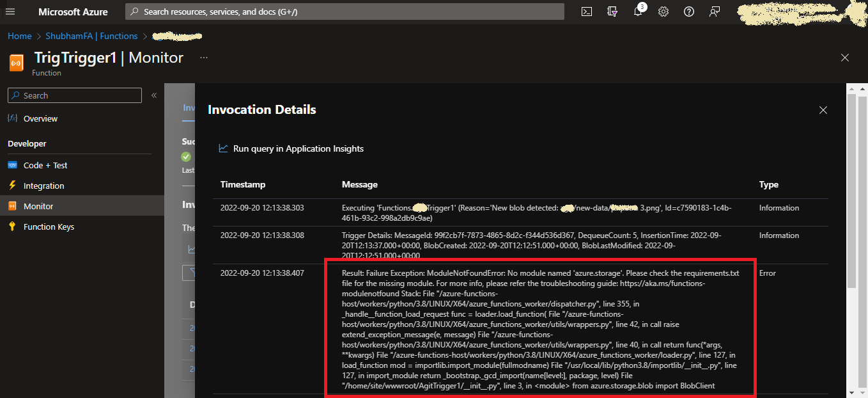Click the Executing Functions message row
The image size is (868, 398).
pyautogui.click(x=537, y=213)
